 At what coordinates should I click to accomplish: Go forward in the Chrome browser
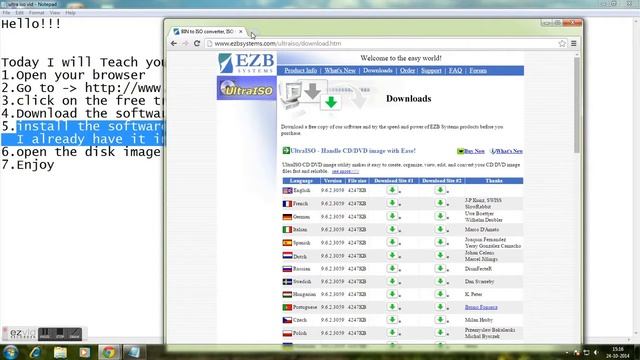tap(185, 43)
